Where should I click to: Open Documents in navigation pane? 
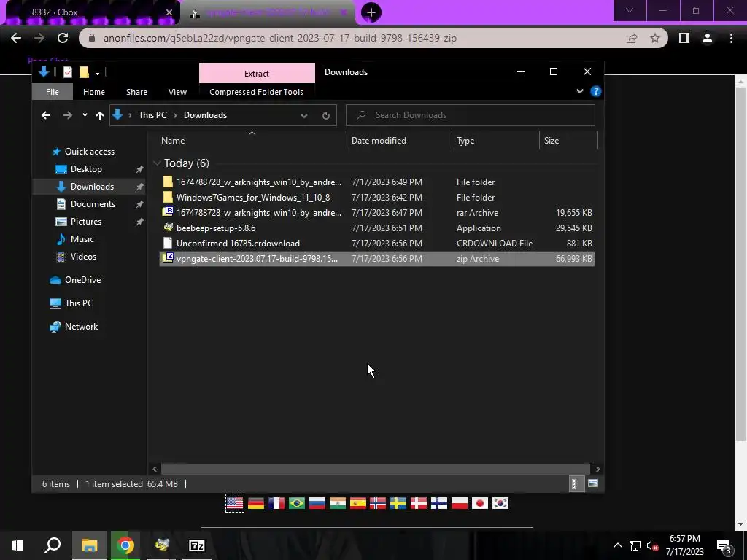point(93,204)
